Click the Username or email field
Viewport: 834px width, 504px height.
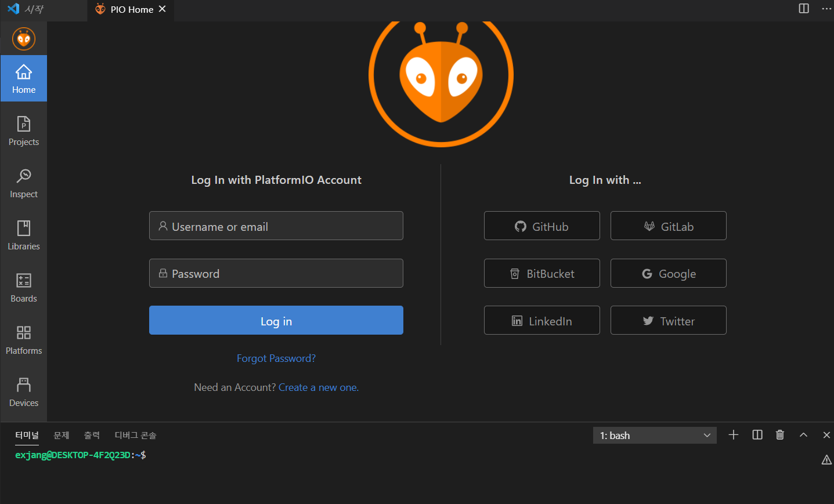click(x=276, y=226)
